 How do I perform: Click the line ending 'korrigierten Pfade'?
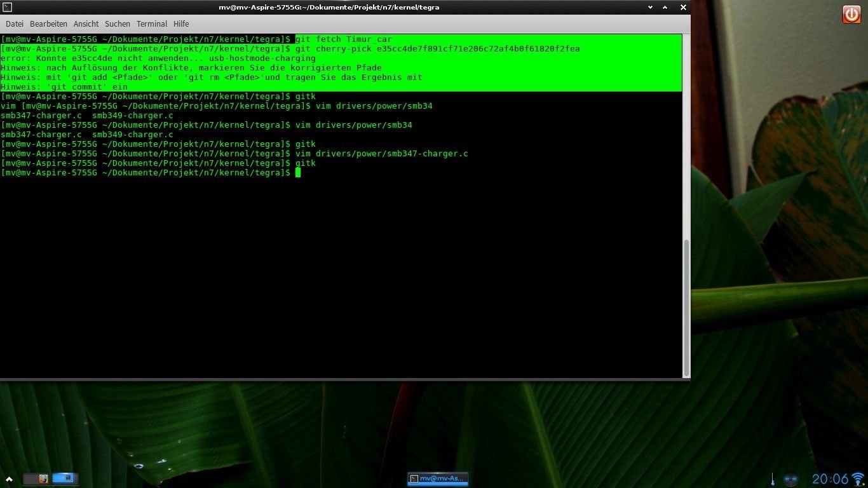(x=191, y=67)
